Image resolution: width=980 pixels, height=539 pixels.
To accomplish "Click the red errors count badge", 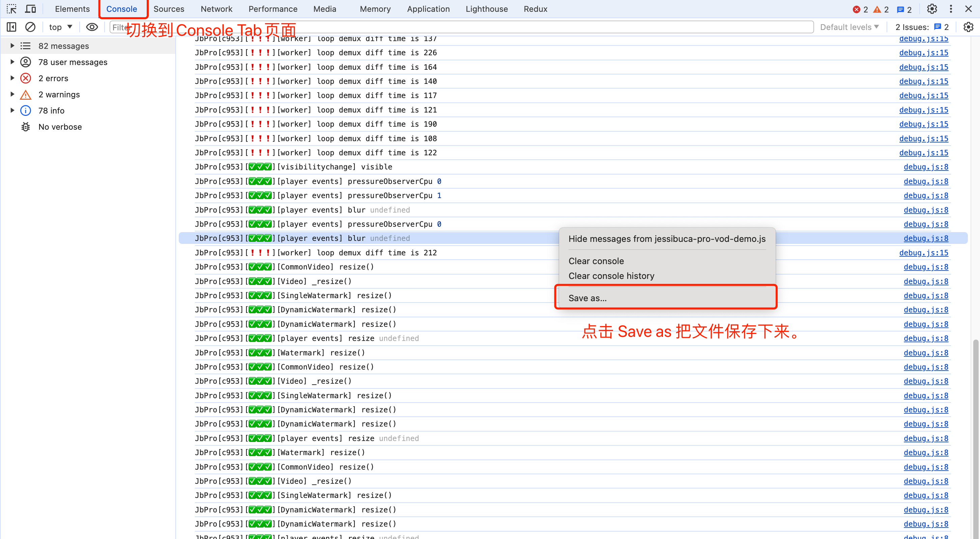I will [x=861, y=9].
